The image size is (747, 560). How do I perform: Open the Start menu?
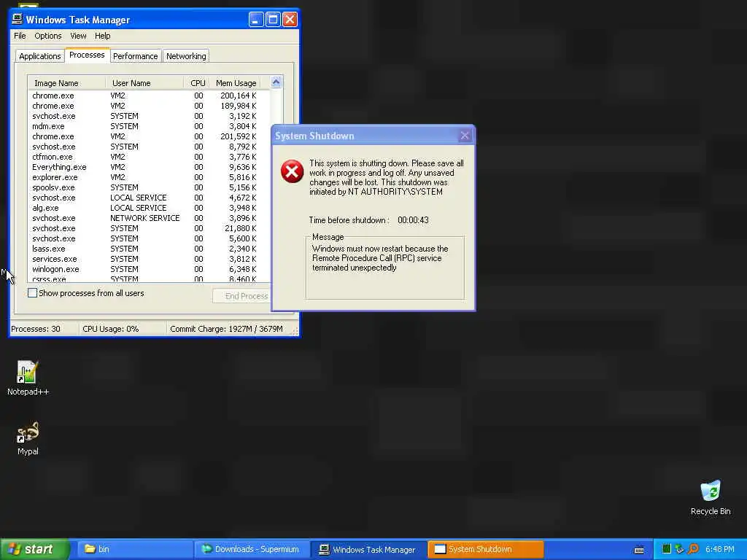coord(34,550)
